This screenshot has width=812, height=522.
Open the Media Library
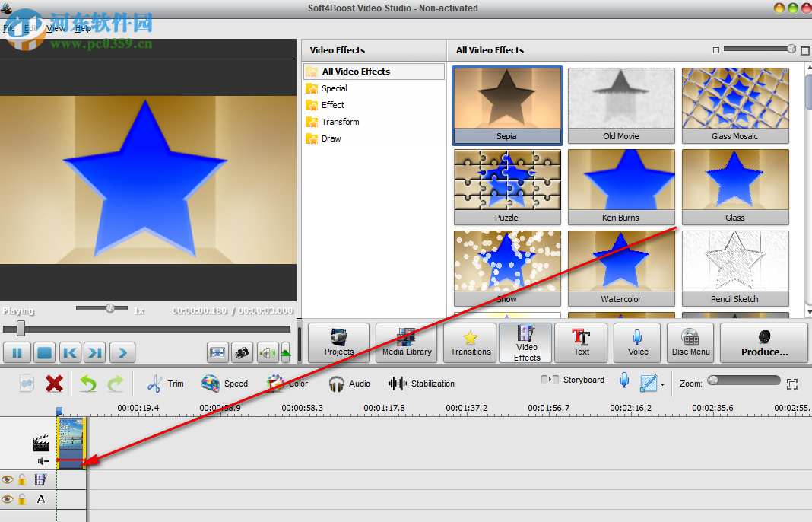click(x=407, y=342)
